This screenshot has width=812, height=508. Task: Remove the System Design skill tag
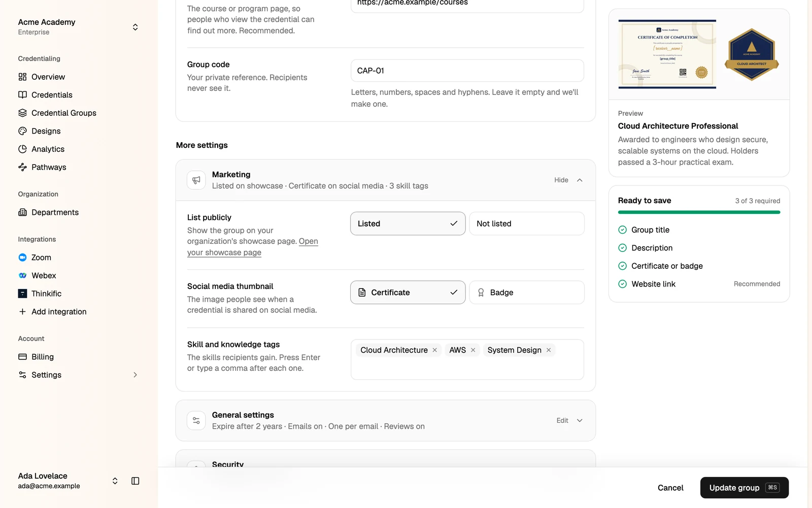coord(549,350)
